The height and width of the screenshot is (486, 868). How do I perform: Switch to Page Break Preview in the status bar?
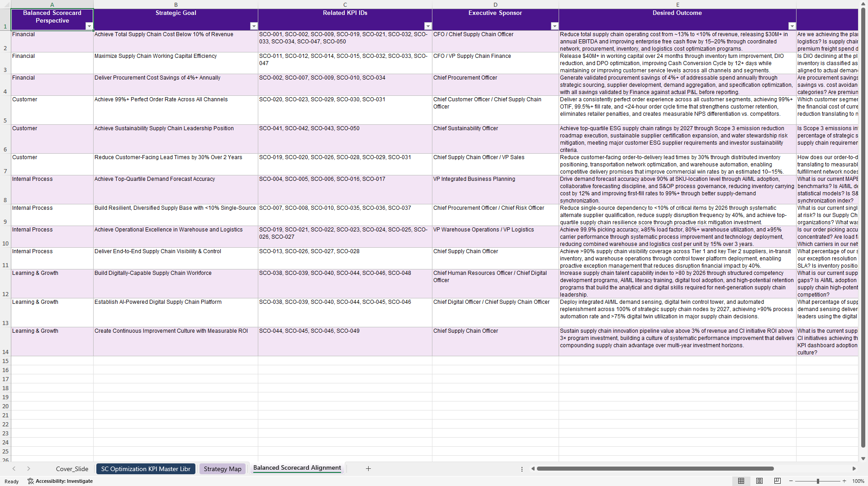778,481
